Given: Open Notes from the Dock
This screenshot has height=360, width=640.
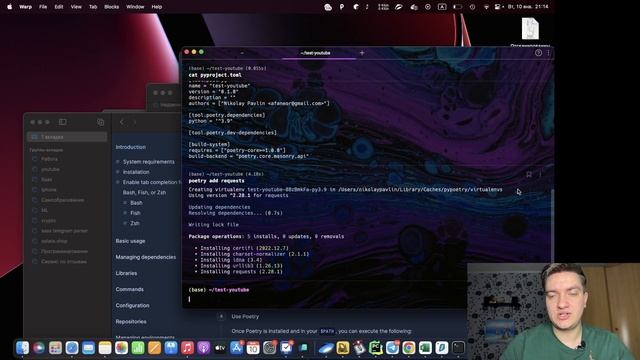Looking at the screenshot, I should coord(105,348).
